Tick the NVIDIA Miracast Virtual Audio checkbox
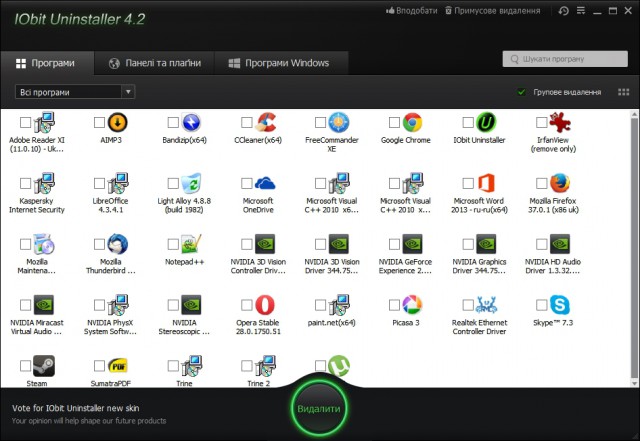This screenshot has height=441, width=640. (25, 305)
